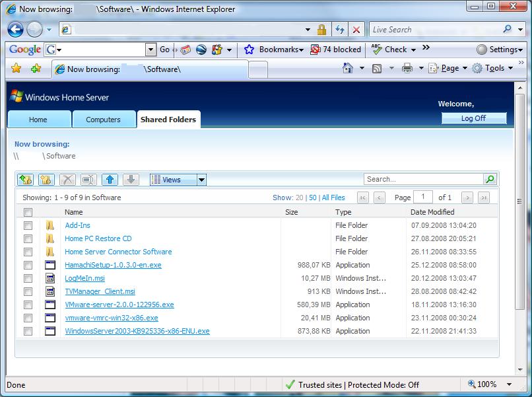Click the file Search... input field
532x397 pixels.
(x=424, y=179)
